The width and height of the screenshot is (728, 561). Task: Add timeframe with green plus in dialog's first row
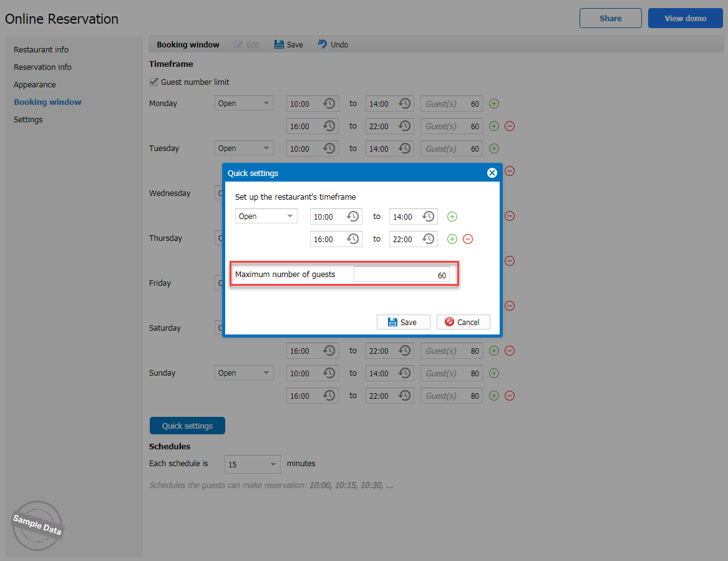[452, 217]
